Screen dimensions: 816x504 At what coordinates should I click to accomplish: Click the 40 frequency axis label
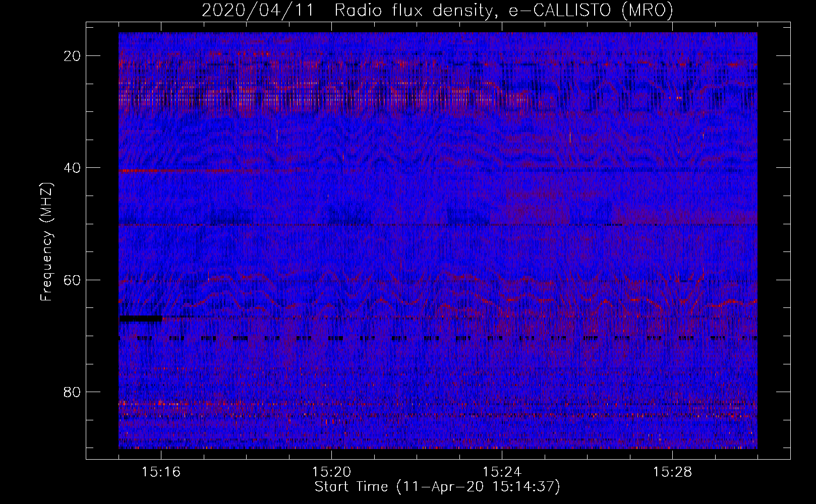pyautogui.click(x=73, y=168)
